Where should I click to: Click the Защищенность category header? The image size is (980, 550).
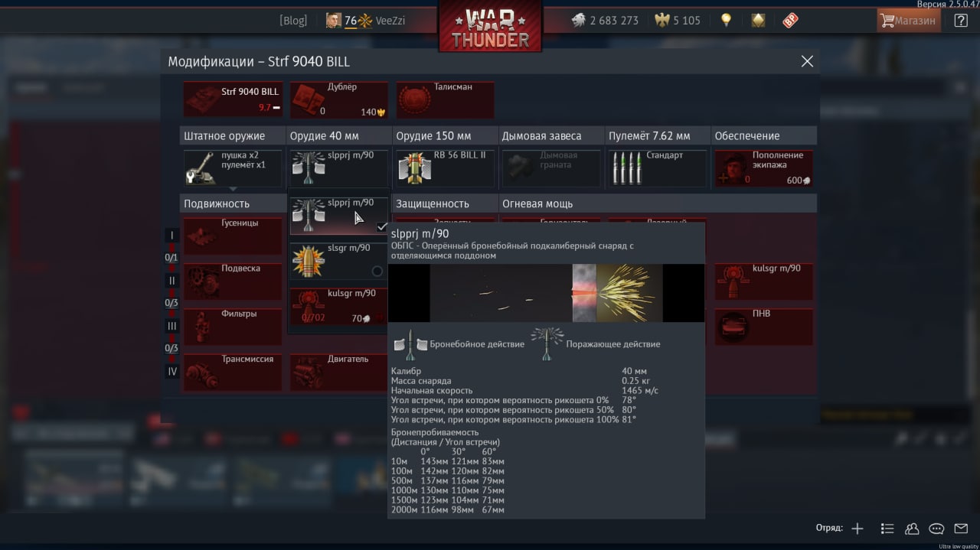coord(445,203)
